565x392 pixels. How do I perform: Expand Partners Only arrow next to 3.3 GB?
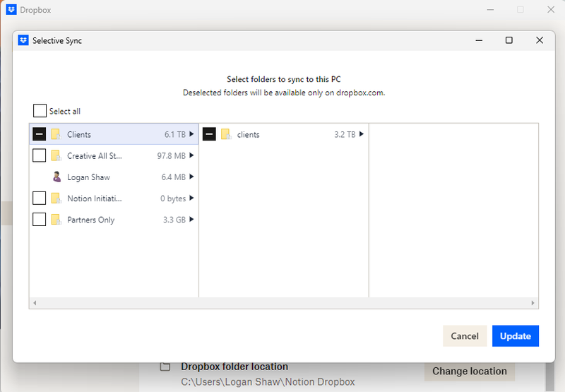[x=191, y=219]
